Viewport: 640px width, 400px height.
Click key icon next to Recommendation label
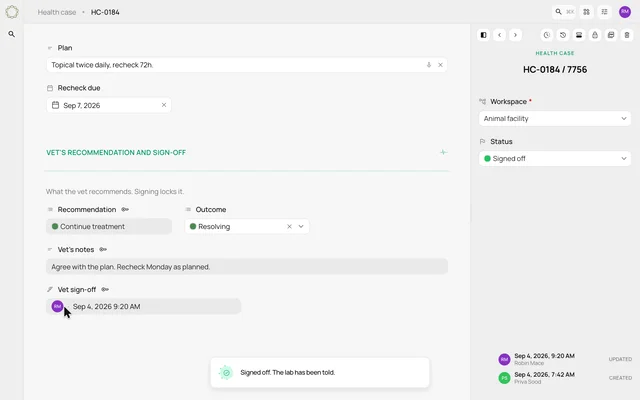(x=125, y=209)
